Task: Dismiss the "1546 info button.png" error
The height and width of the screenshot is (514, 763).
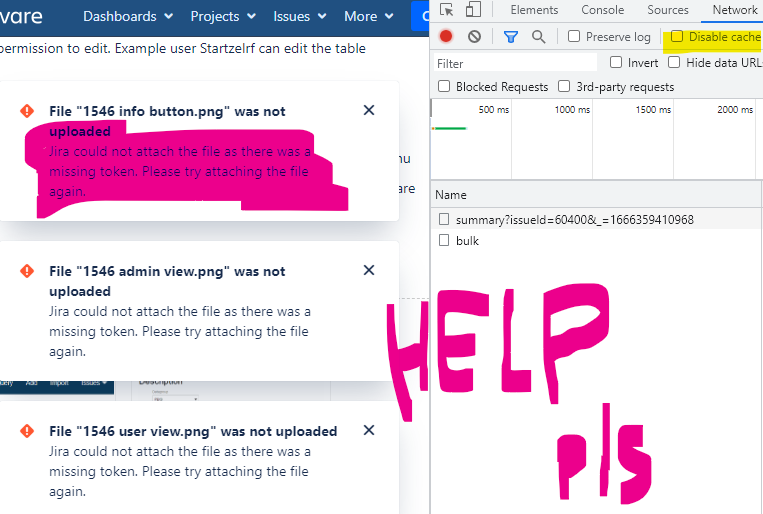Action: (369, 110)
